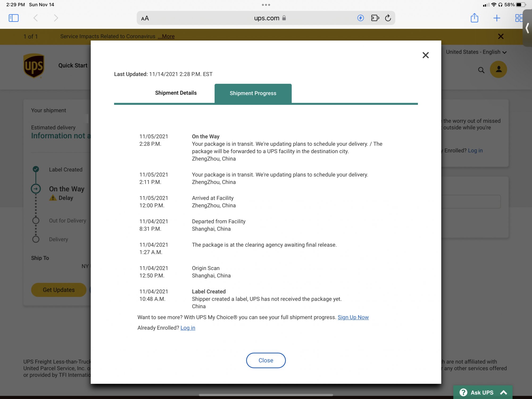The height and width of the screenshot is (399, 532).
Task: Open the Safari sidebar panel icon
Action: [14, 18]
